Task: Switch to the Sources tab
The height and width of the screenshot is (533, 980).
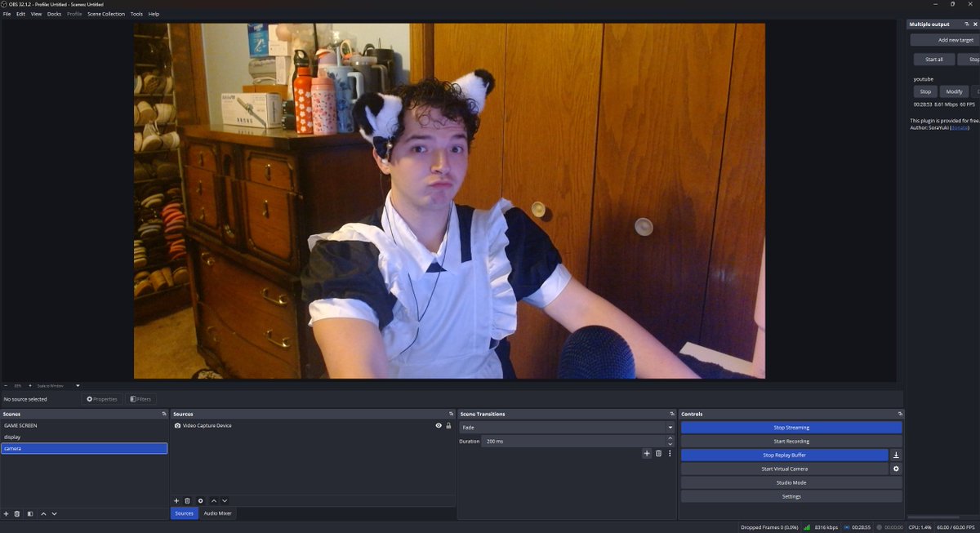Action: (185, 513)
